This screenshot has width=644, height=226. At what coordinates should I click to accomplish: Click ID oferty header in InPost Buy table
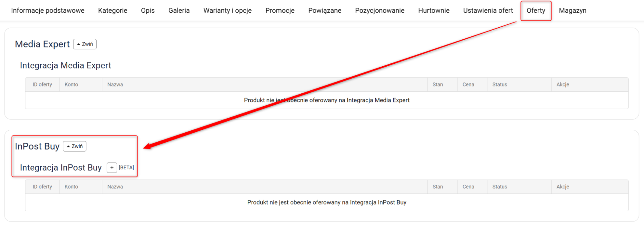click(x=42, y=187)
